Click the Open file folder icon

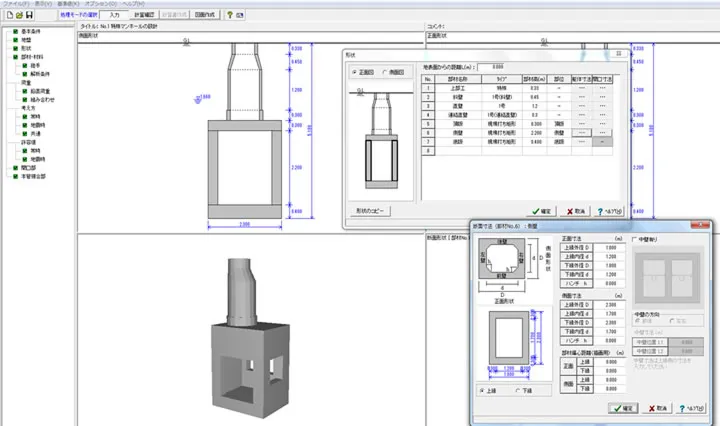(x=19, y=15)
